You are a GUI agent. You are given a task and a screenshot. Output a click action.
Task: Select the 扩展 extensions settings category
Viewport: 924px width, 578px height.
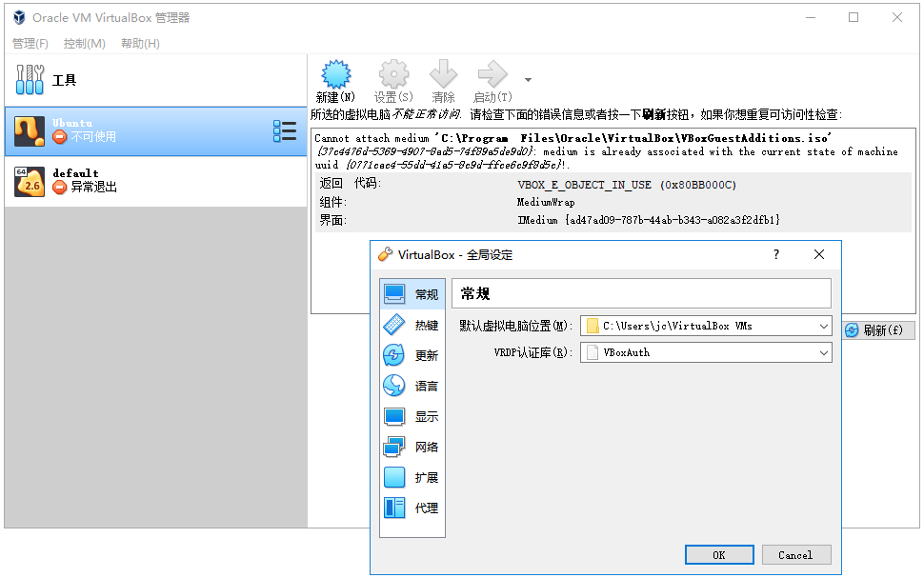point(412,477)
